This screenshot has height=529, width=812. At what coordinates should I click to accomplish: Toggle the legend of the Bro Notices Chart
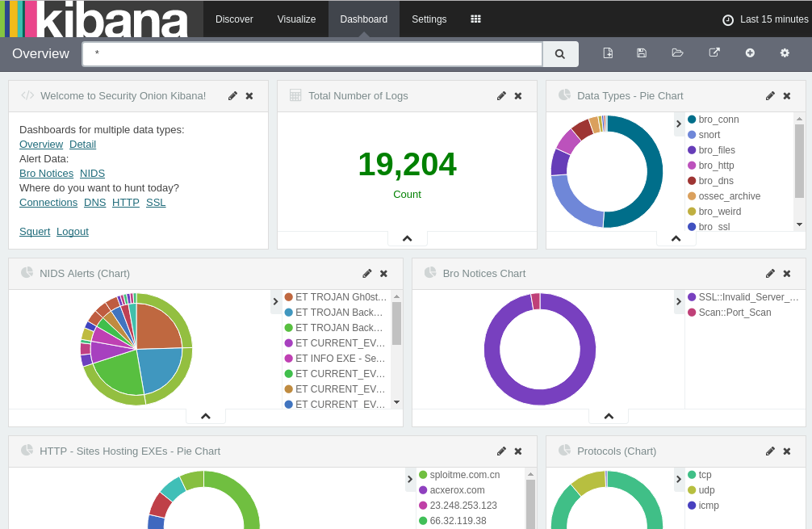click(x=680, y=300)
